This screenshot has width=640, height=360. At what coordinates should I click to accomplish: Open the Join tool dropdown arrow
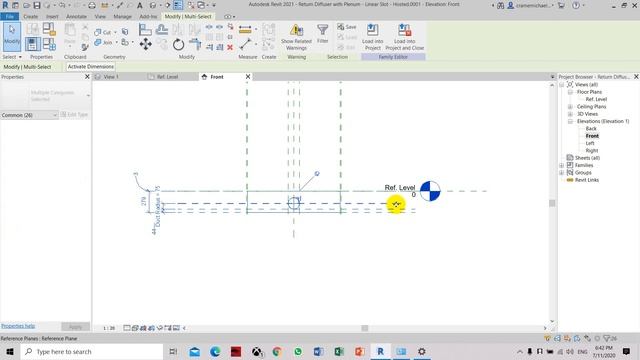pos(116,42)
